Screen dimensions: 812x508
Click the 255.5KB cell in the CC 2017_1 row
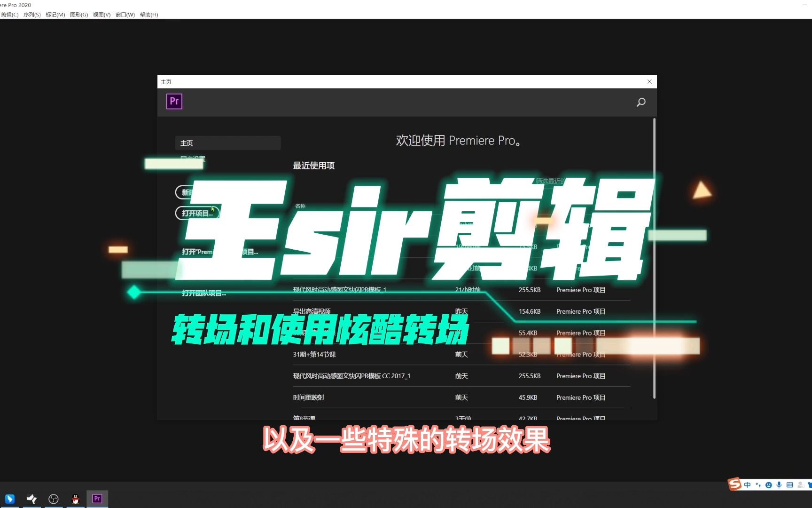(530, 376)
